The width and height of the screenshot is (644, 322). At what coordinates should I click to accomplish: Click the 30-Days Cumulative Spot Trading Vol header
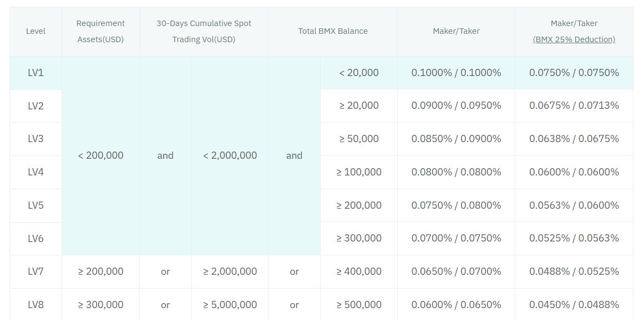tap(204, 31)
